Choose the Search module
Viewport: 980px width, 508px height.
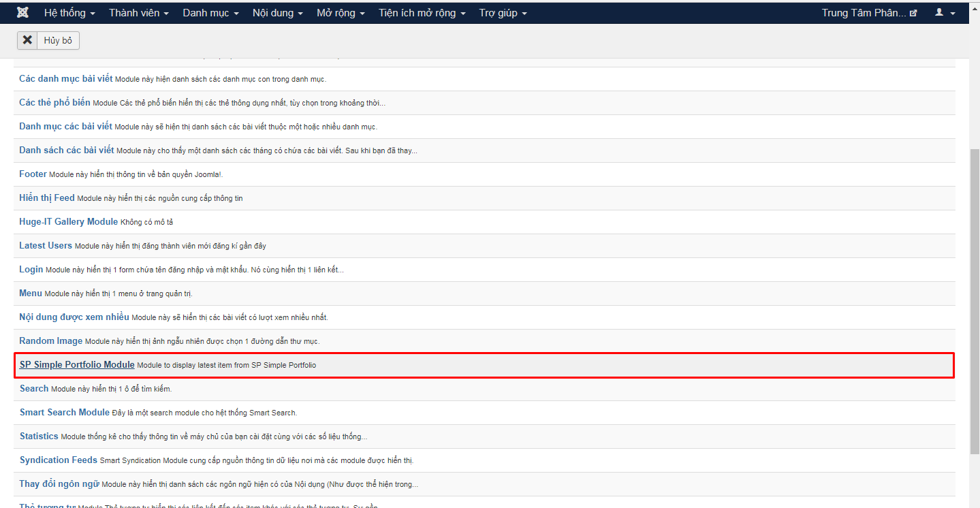pos(34,388)
